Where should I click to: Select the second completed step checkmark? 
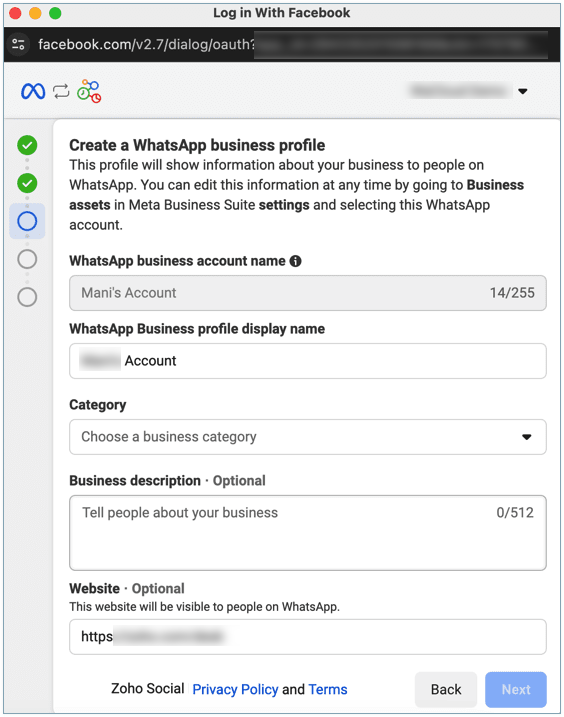click(27, 183)
